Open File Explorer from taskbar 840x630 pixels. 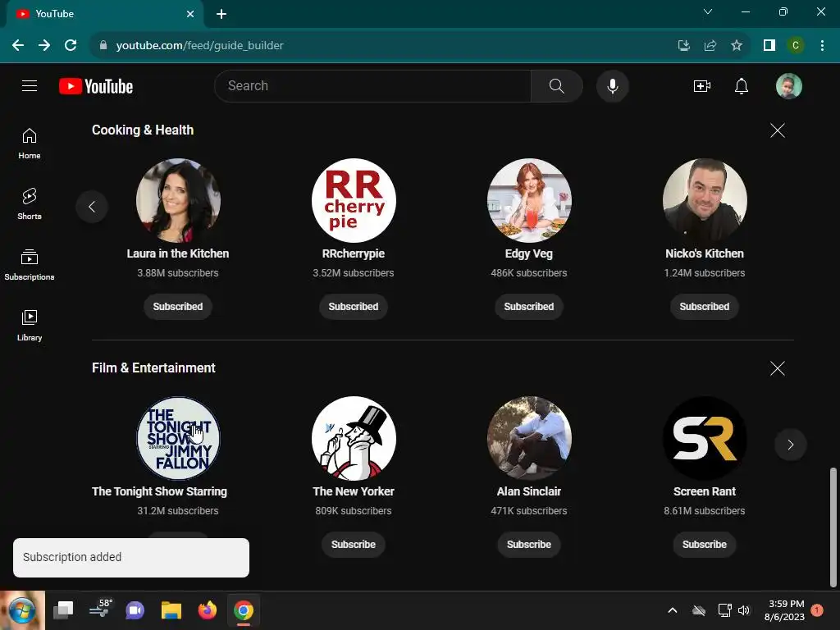pyautogui.click(x=171, y=610)
